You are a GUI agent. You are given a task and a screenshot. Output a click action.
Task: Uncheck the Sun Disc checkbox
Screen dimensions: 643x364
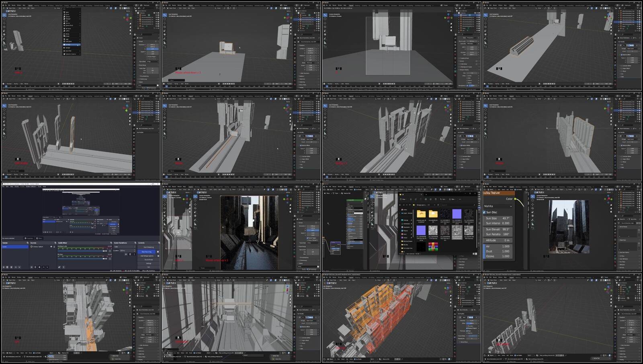point(485,212)
